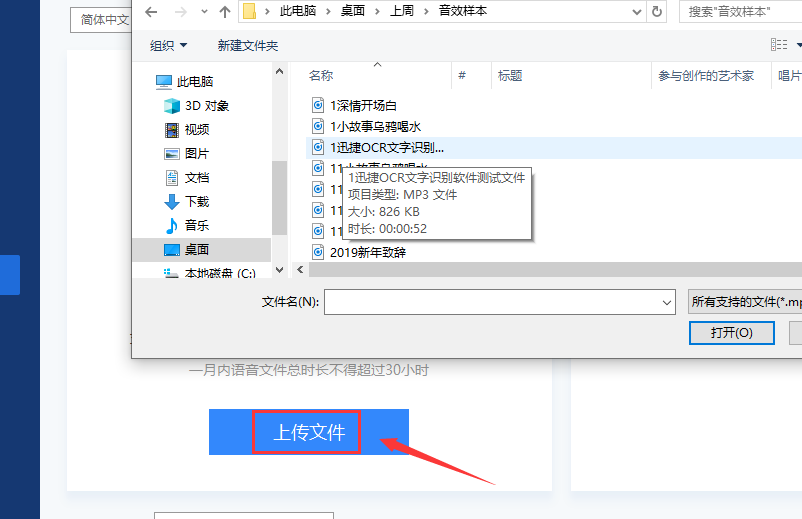Click the audio icon beside 1深情开场白
The image size is (802, 519).
pos(318,105)
